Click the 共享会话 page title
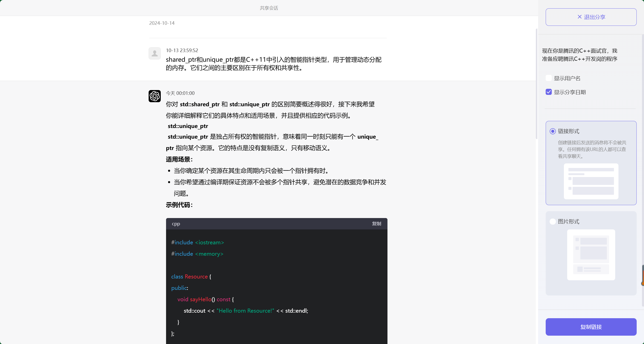 pos(268,8)
